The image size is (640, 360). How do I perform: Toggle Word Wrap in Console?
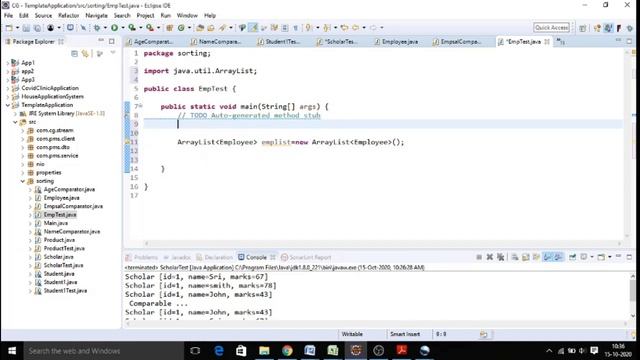click(536, 257)
